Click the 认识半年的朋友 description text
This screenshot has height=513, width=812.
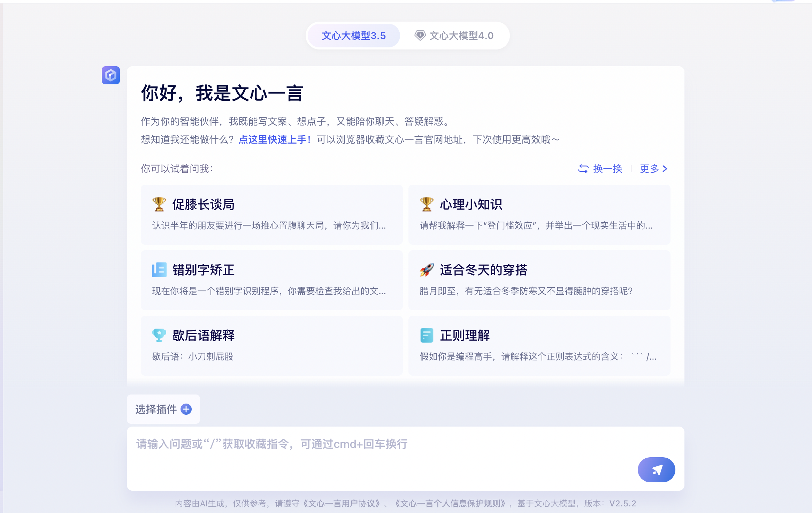click(269, 225)
